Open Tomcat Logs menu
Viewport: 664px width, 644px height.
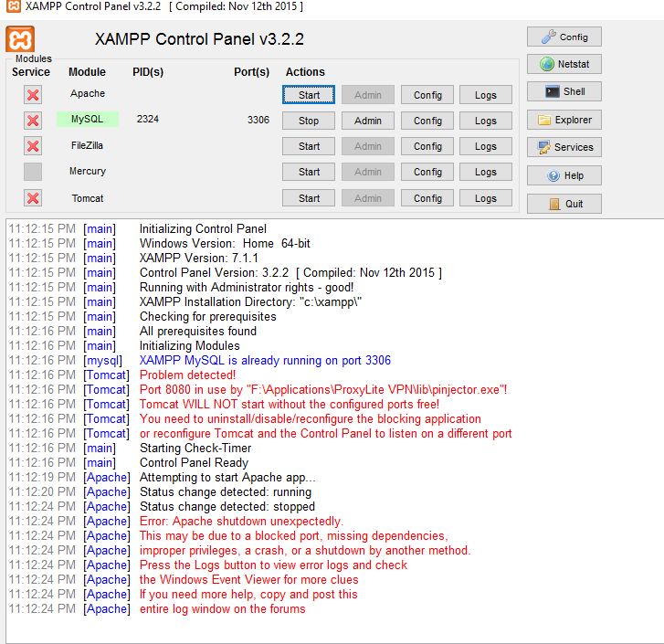[486, 197]
